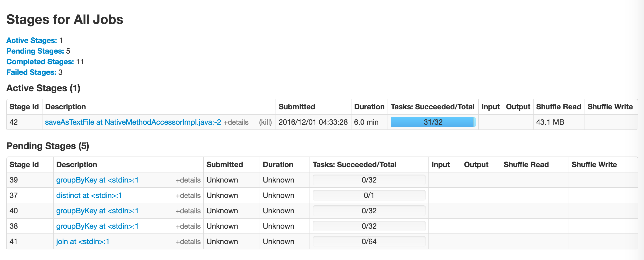
Task: Expand +details for stage 42
Action: coord(236,122)
